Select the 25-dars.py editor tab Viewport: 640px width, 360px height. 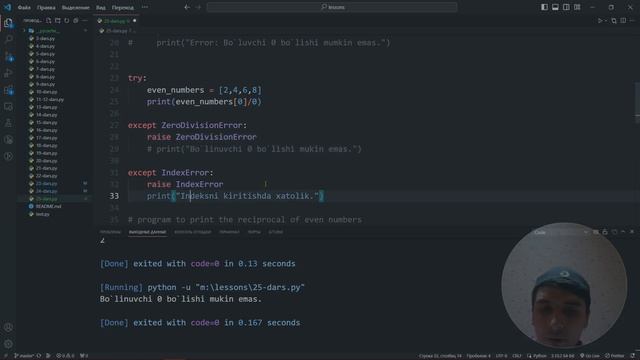pos(117,21)
